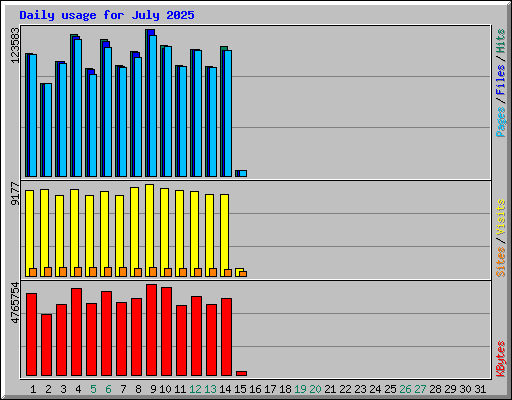Click green weekend day 12 label
The width and height of the screenshot is (512, 400).
click(195, 389)
